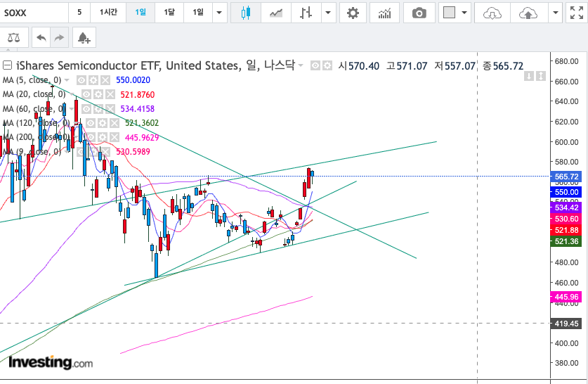Remove the MA 60 indicator
This screenshot has width=588, height=384.
(x=110, y=109)
